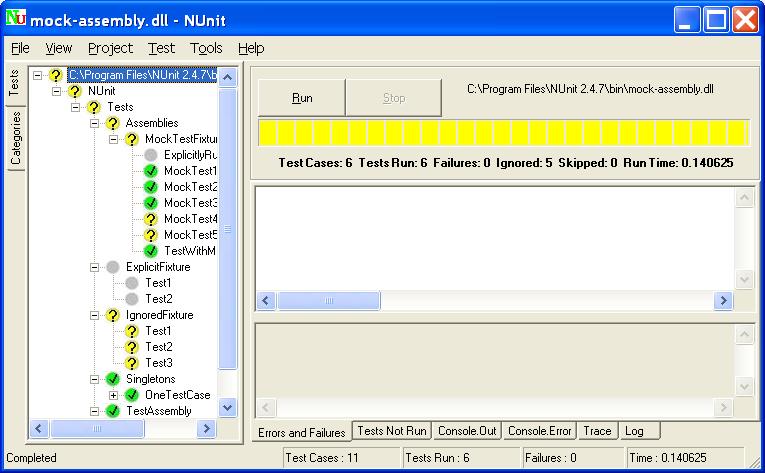The height and width of the screenshot is (473, 765).
Task: Click the yellow ignored icon beside MockTest4
Action: pyautogui.click(x=151, y=219)
